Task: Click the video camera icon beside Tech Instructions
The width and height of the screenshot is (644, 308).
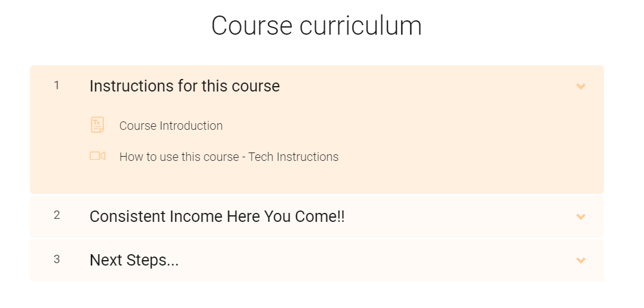Action: click(97, 156)
